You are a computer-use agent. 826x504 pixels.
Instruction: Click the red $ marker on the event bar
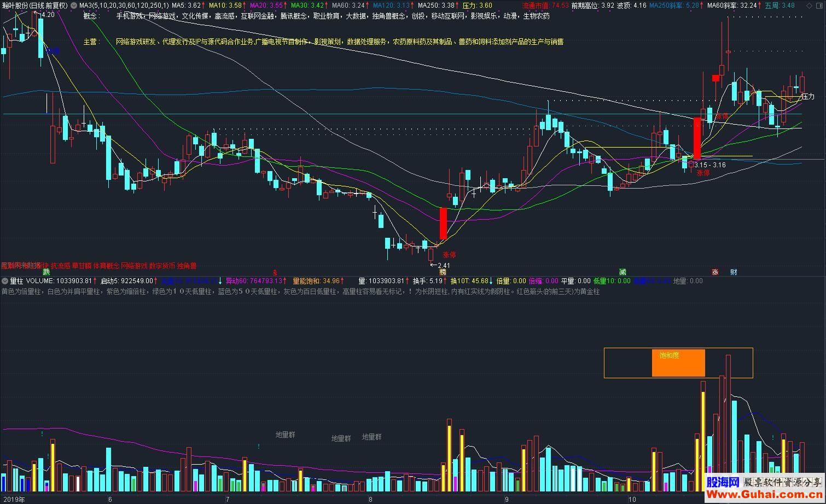click(275, 272)
